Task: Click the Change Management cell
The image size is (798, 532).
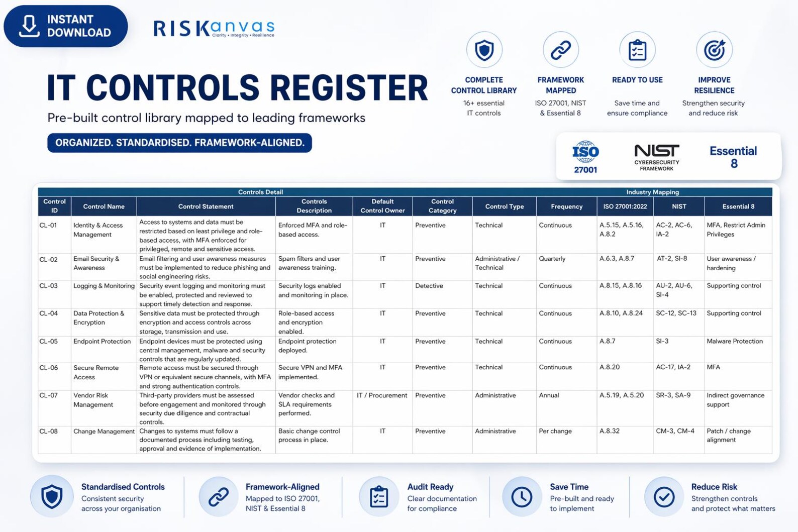Action: coord(104,440)
